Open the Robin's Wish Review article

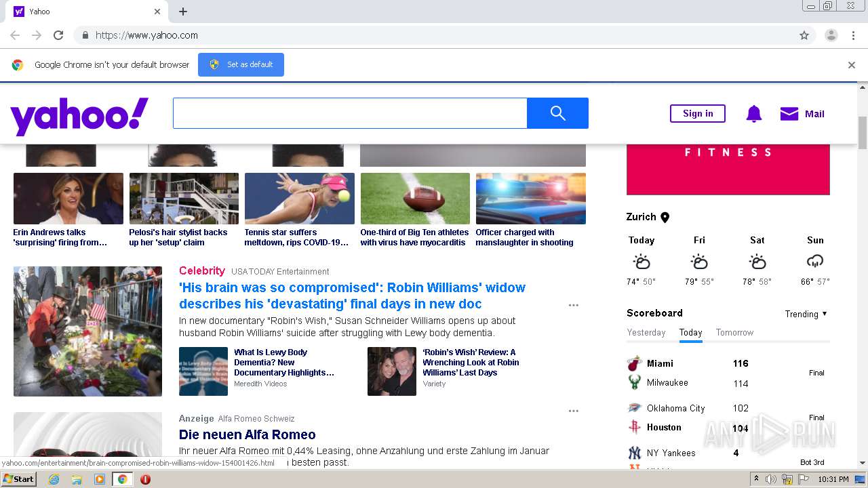coord(471,362)
